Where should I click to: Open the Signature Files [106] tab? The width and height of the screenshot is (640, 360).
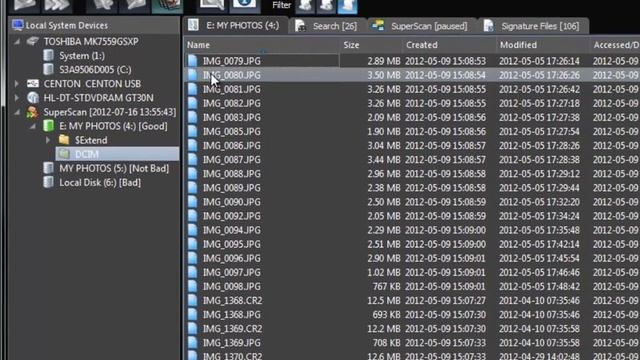point(534,26)
